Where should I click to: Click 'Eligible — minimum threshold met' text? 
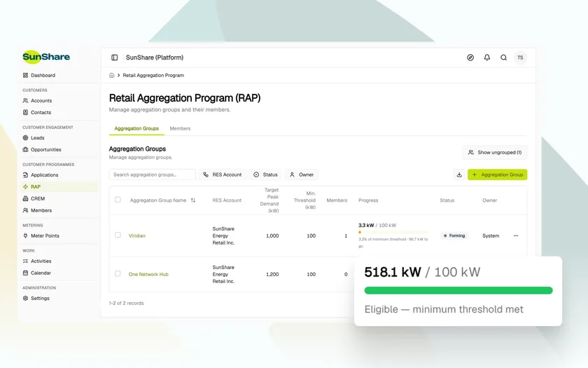click(x=444, y=309)
